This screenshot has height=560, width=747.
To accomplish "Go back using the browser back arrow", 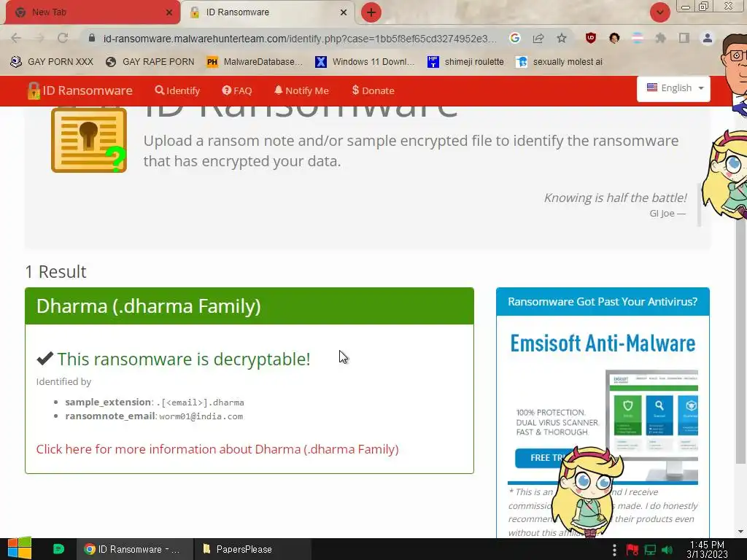I will (16, 38).
